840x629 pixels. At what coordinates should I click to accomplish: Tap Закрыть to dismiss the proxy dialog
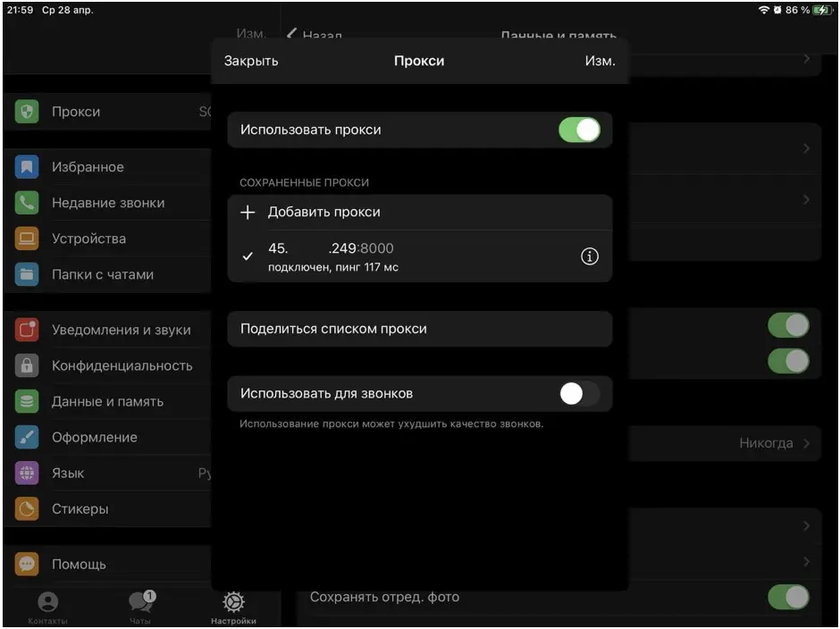251,60
